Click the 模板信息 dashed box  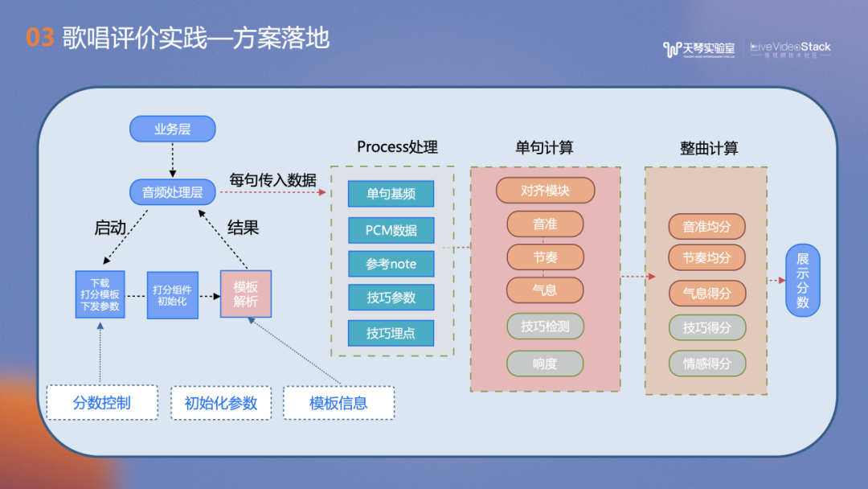tap(339, 403)
